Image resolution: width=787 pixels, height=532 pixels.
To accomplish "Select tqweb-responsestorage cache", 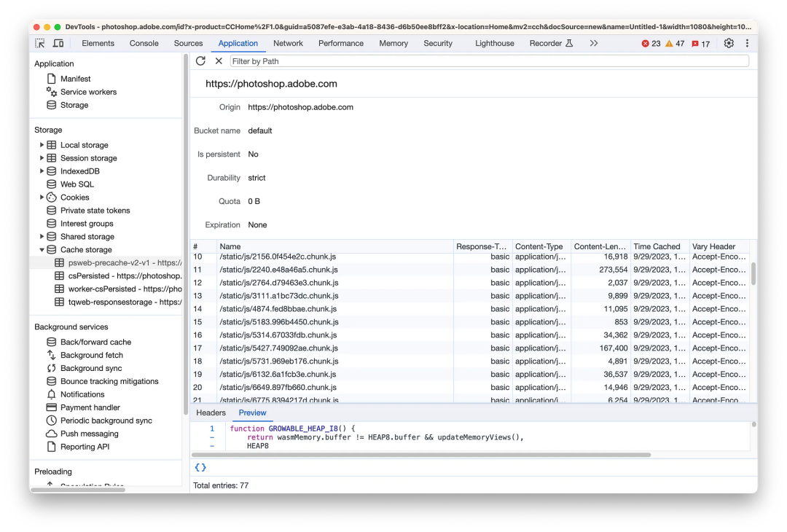I will (x=118, y=302).
